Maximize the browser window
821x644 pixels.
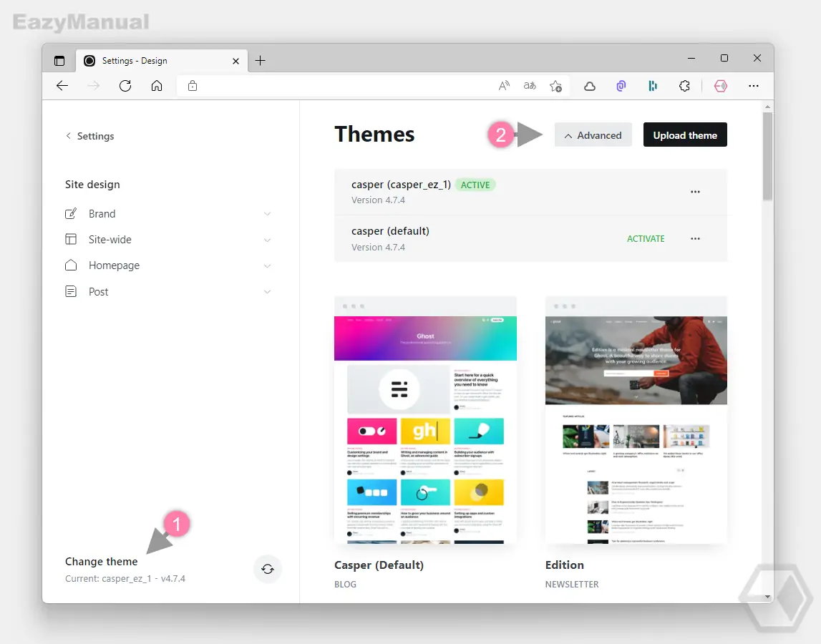coord(724,58)
